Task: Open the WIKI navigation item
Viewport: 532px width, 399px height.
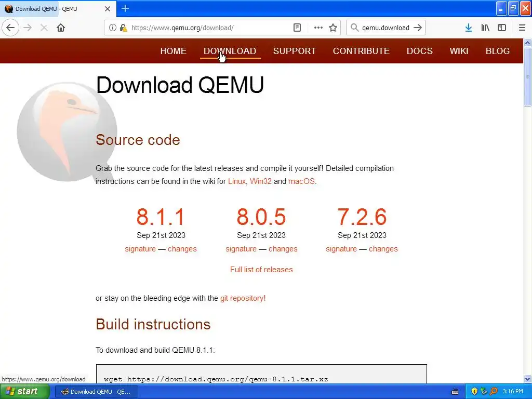Action: pyautogui.click(x=459, y=51)
